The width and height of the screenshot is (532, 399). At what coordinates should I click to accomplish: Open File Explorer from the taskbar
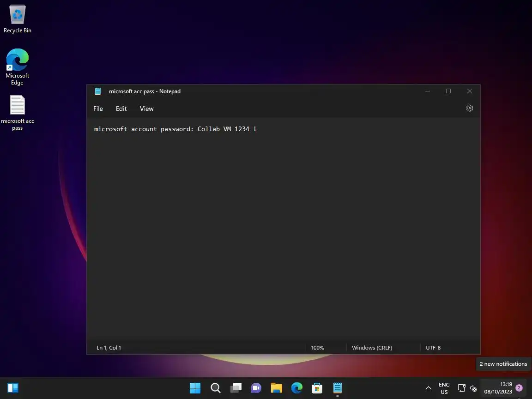coord(277,388)
